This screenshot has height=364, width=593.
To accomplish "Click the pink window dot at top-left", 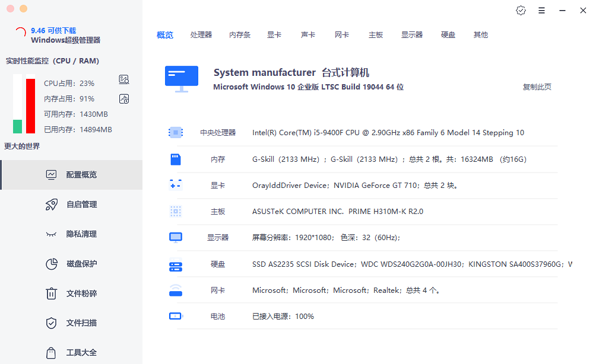I will click(x=10, y=9).
